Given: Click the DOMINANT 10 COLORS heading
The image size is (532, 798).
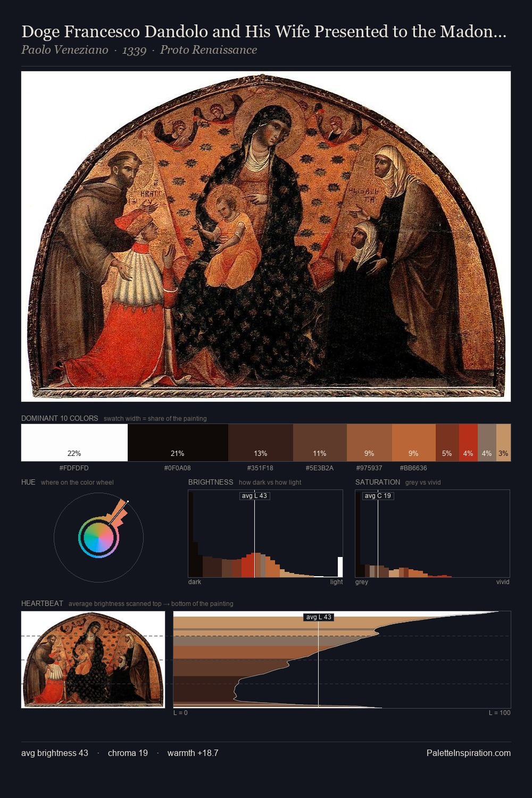Looking at the screenshot, I should coord(60,418).
